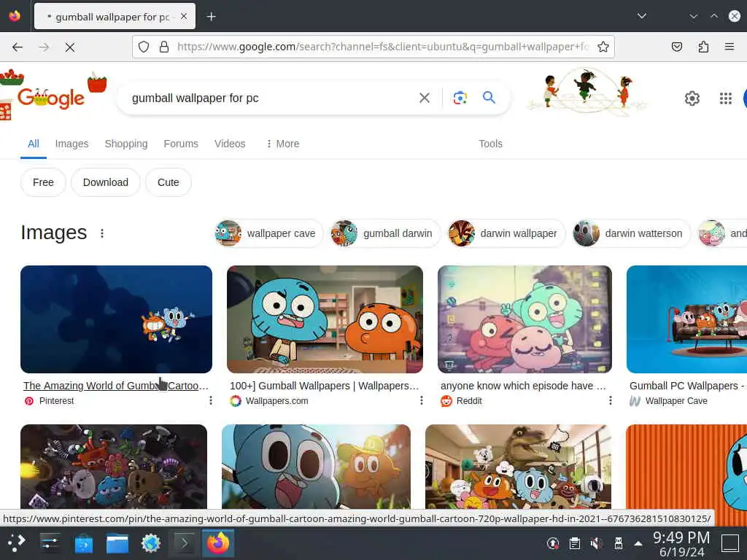Image resolution: width=747 pixels, height=560 pixels.
Task: Open the Firefox application menu
Action: point(729,47)
